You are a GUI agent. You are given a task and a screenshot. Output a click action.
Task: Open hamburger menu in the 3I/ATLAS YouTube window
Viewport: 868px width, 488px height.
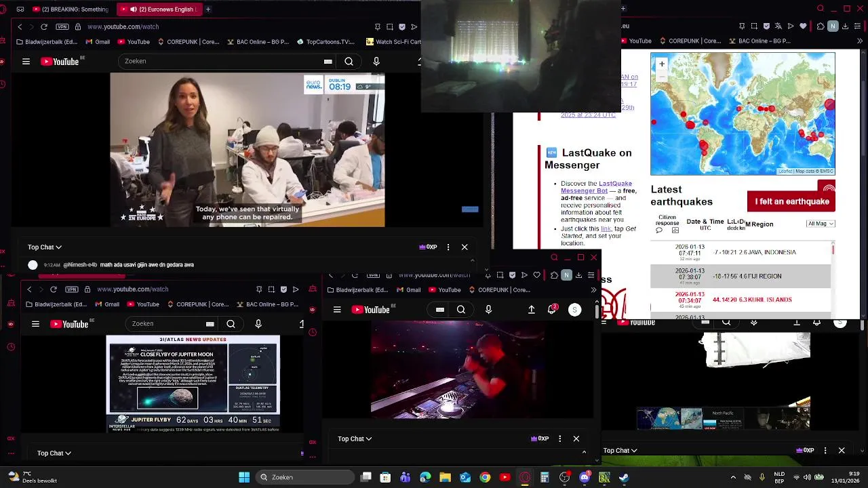35,324
